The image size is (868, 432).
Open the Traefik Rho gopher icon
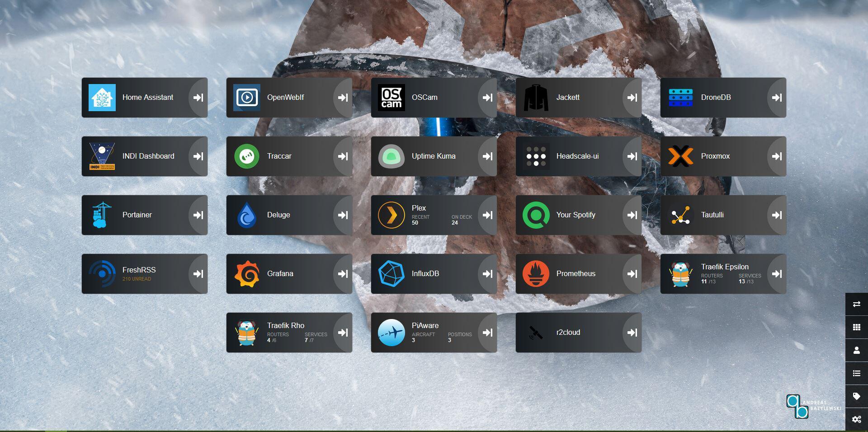click(x=246, y=333)
